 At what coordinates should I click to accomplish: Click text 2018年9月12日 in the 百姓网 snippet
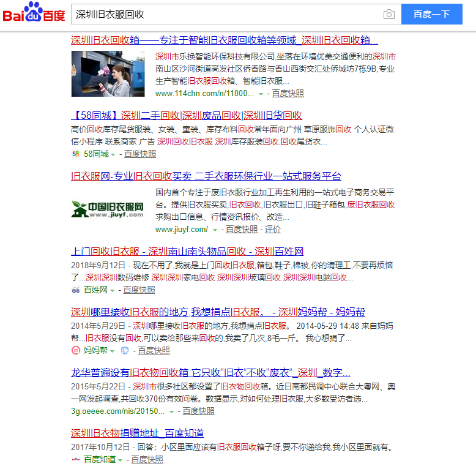pyautogui.click(x=98, y=265)
